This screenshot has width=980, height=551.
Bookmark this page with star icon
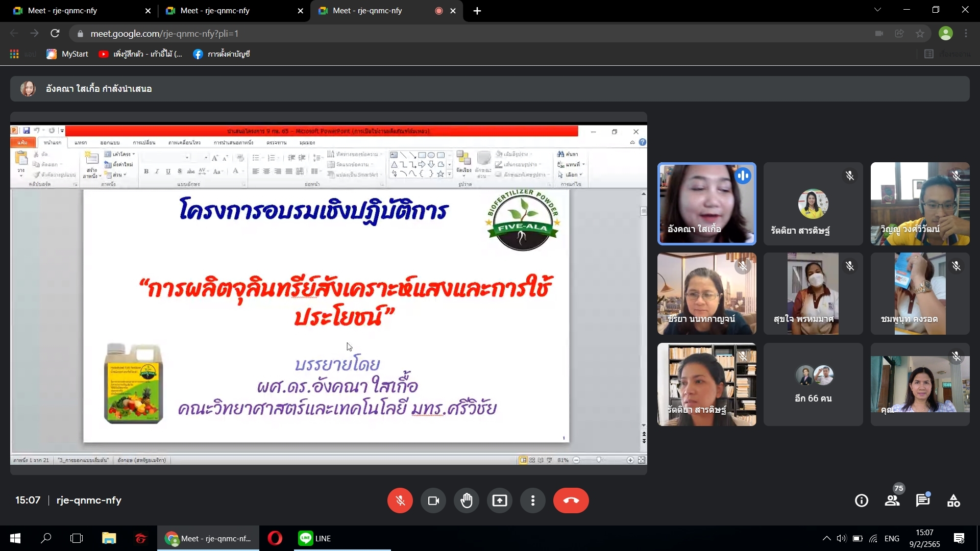pos(920,34)
